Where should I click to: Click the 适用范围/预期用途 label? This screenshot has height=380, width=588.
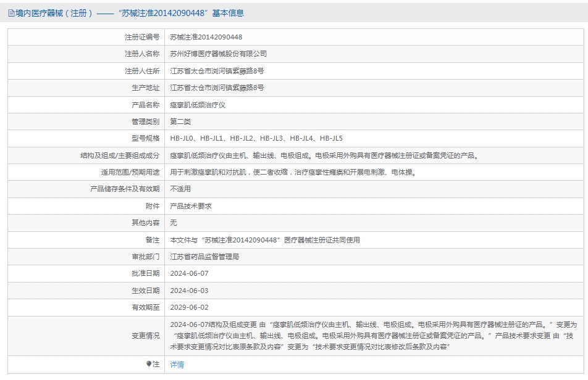(x=130, y=172)
